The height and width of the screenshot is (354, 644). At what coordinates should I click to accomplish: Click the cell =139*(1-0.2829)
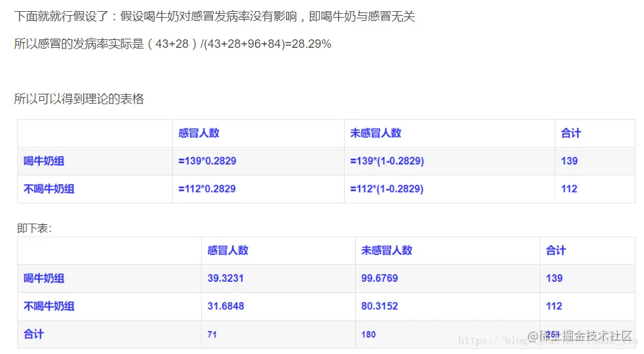point(387,161)
